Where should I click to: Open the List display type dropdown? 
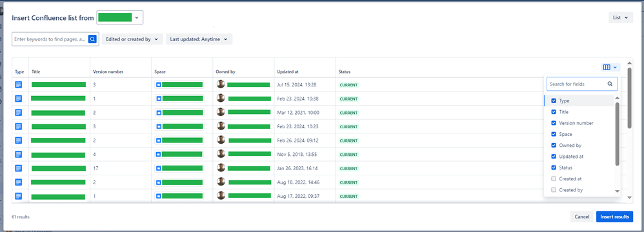click(621, 17)
